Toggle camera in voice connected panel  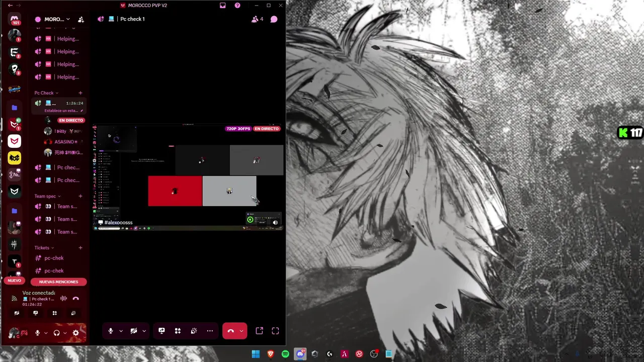tap(17, 313)
